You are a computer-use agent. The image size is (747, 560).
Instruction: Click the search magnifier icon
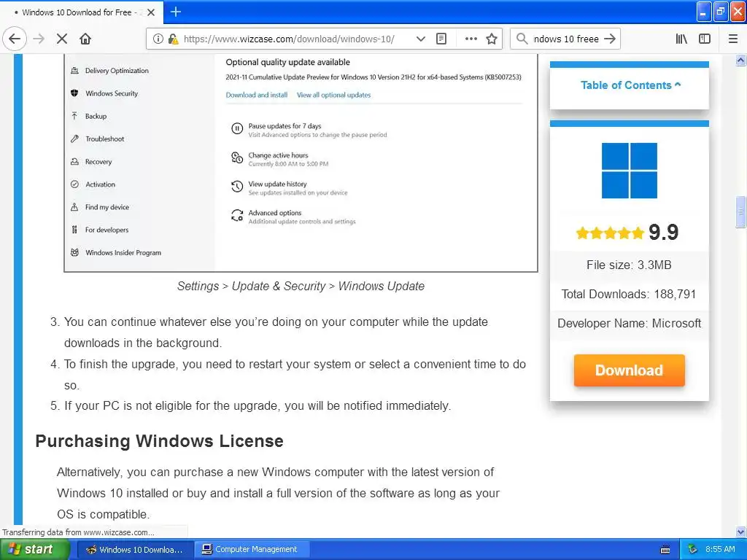tap(522, 39)
